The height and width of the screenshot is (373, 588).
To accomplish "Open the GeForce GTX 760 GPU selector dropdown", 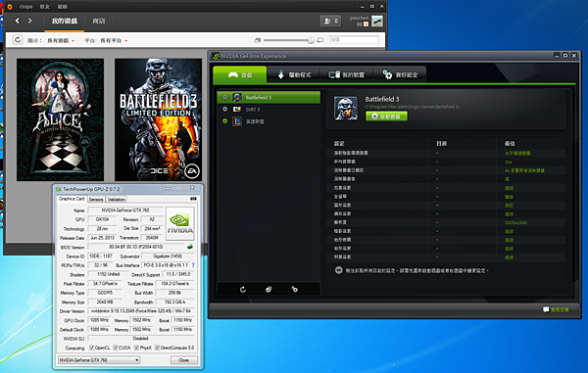I will coord(99,360).
